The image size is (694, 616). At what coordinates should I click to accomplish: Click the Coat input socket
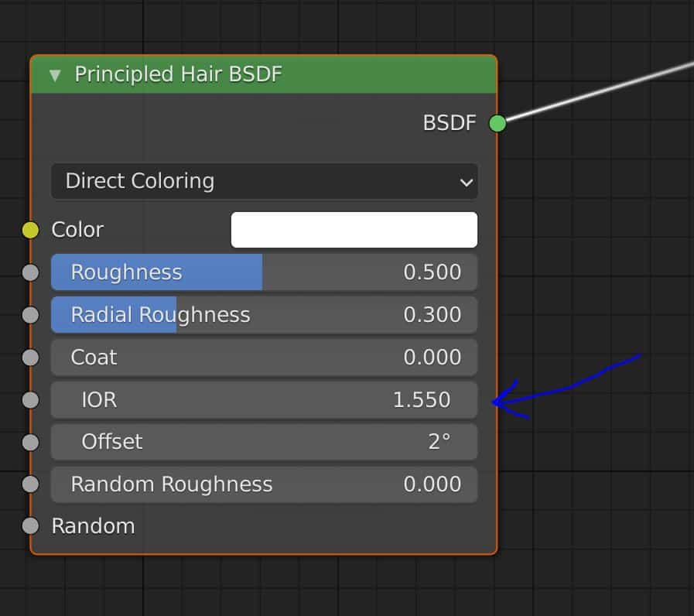(x=29, y=357)
